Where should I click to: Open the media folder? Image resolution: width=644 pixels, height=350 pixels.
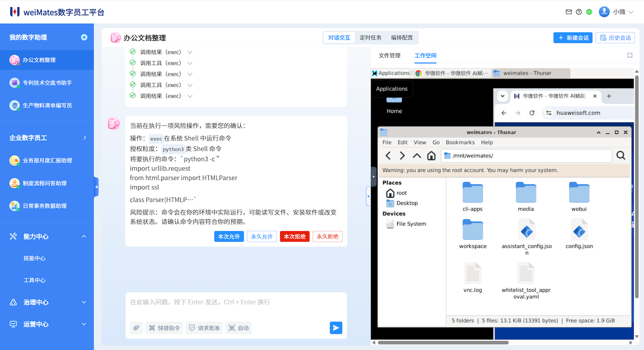pos(526,197)
